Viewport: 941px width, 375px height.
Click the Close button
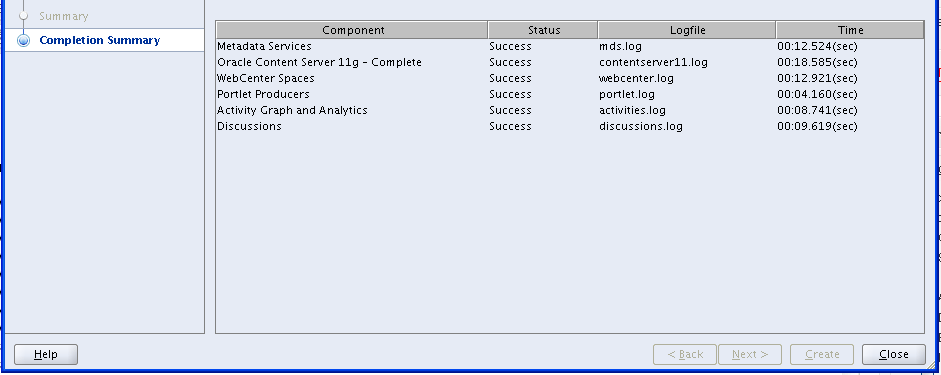894,355
